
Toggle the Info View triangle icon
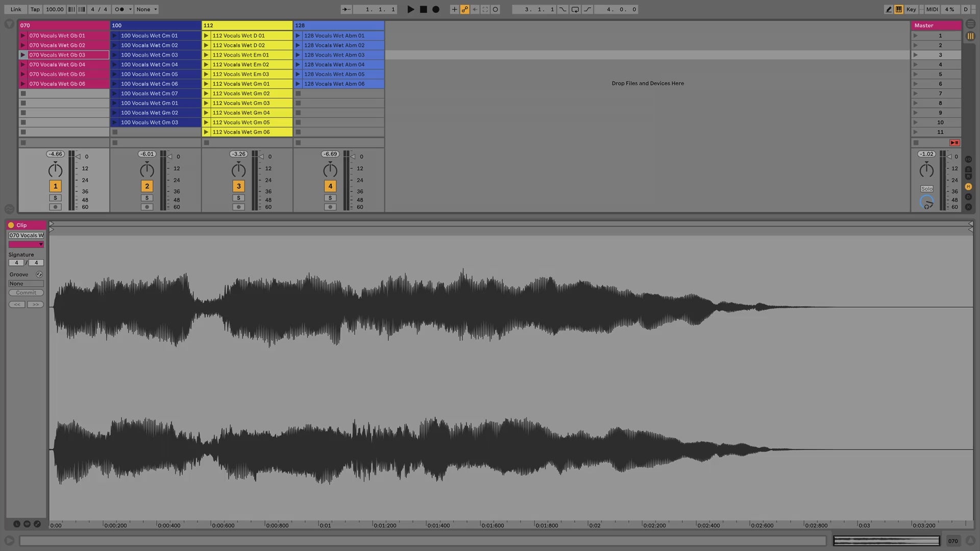click(x=9, y=541)
